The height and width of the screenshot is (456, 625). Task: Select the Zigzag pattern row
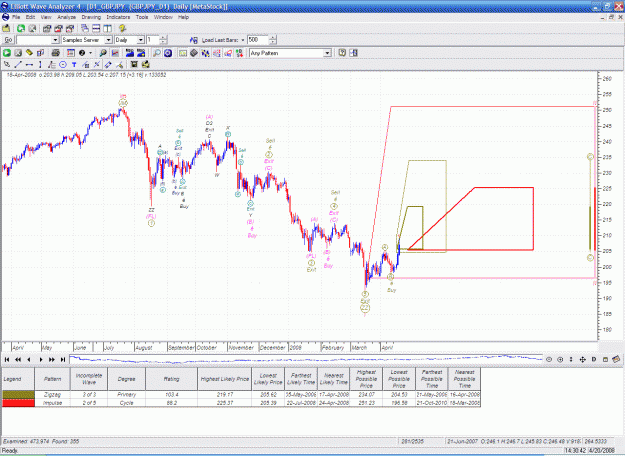(242, 395)
